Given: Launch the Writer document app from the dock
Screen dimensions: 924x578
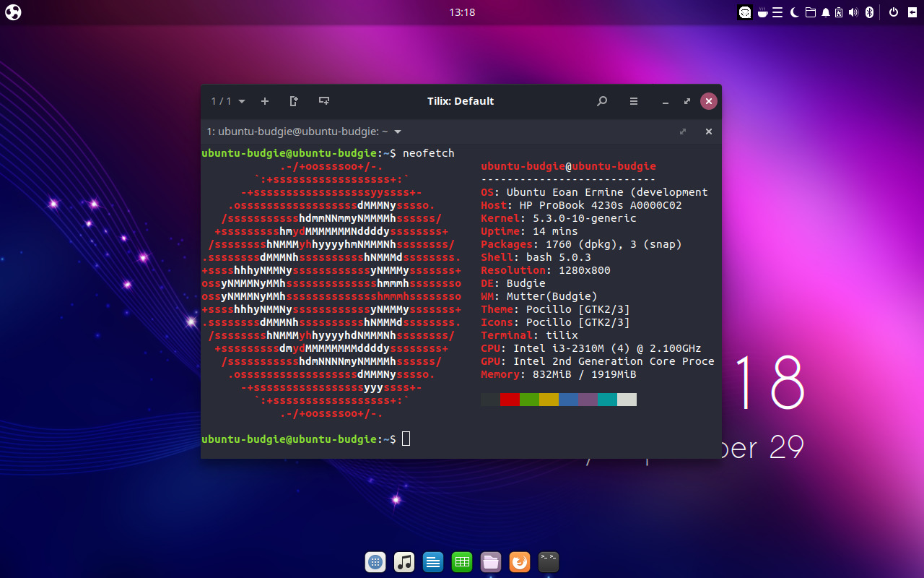Looking at the screenshot, I should pos(433,561).
